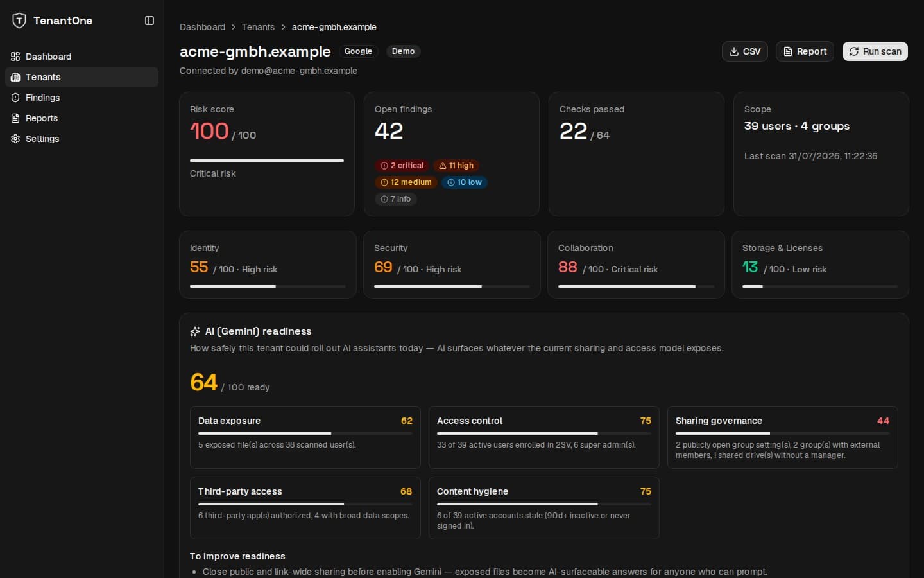The image size is (924, 578).
Task: Open the Security 69 / 100 card
Action: click(x=452, y=265)
